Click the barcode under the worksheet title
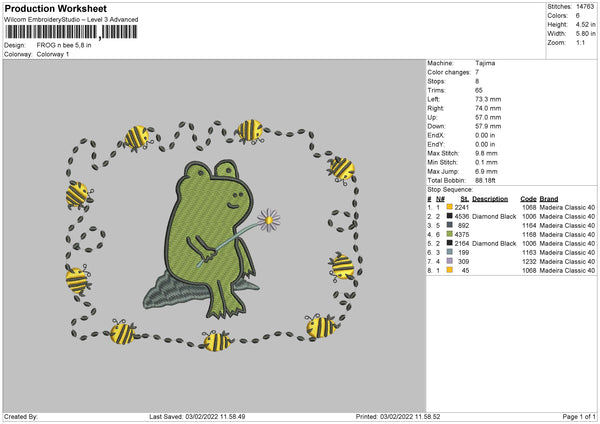Viewport: 600px width, 424px height. coord(71,32)
